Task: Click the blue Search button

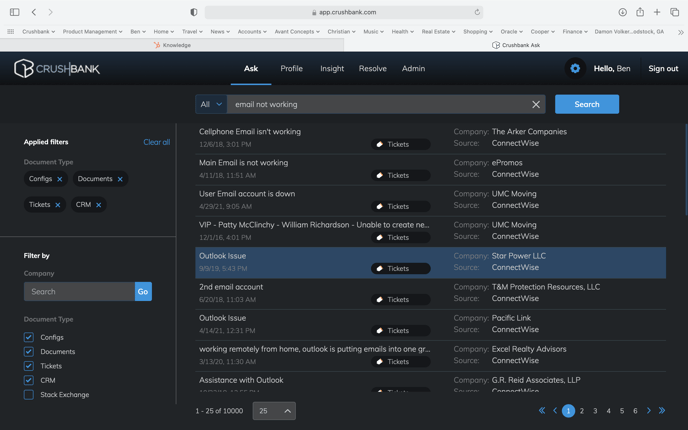Action: (x=587, y=104)
